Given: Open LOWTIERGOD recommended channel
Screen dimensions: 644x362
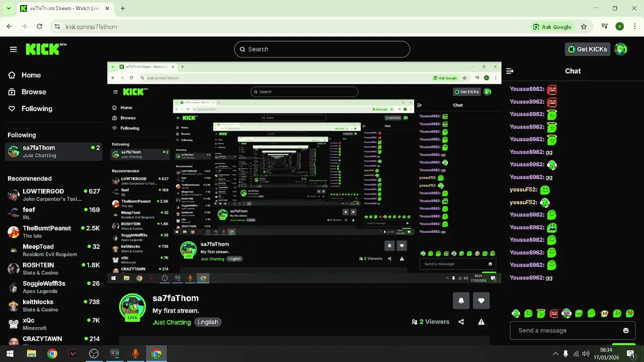Looking at the screenshot, I should (x=54, y=195).
